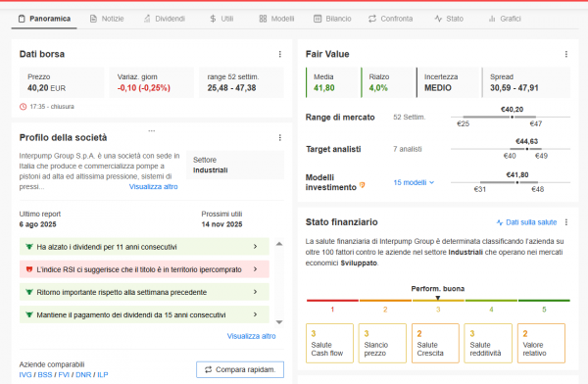
Task: Select the Salute redditività card
Action: pyautogui.click(x=488, y=344)
